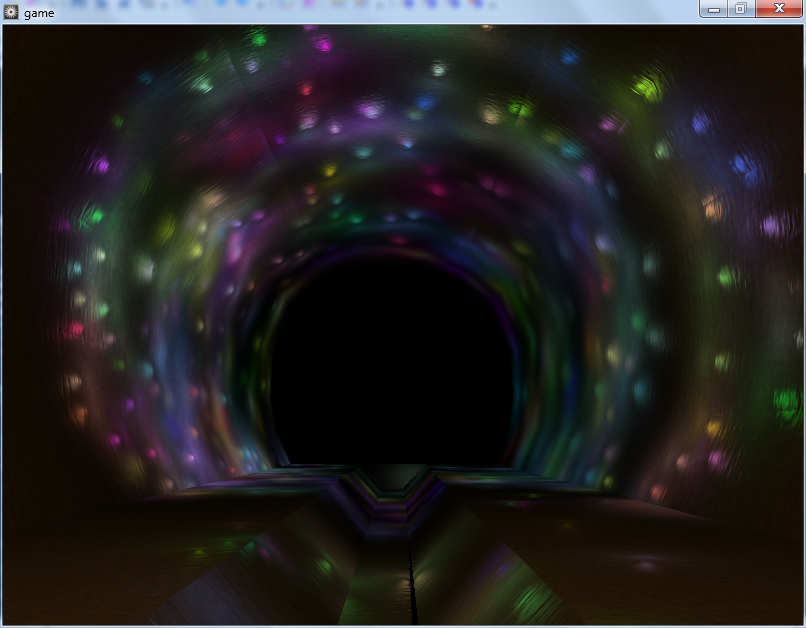Click the purple light on upper left wall
This screenshot has height=628, width=806.
coord(100,162)
